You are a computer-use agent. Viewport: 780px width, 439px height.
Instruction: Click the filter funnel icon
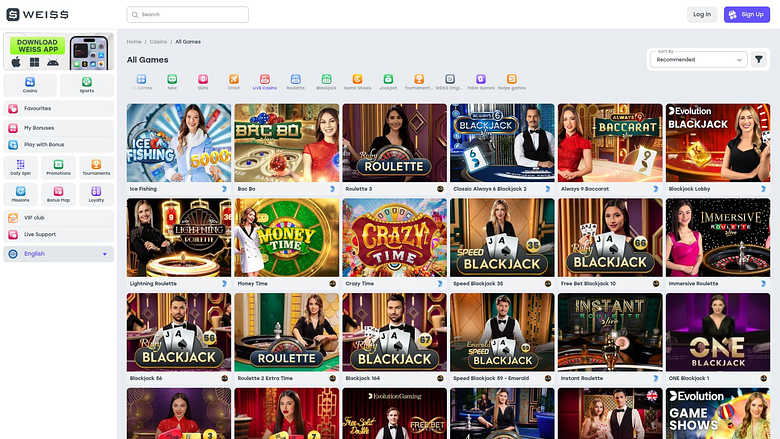tap(759, 60)
